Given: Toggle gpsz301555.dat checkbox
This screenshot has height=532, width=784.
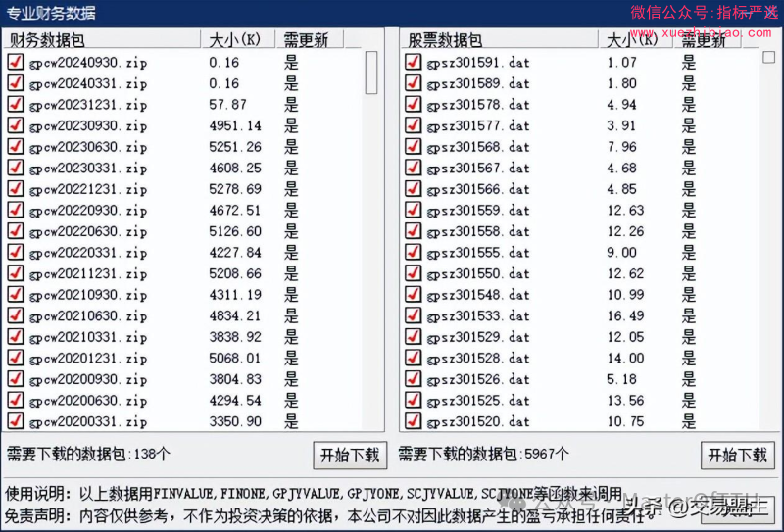Looking at the screenshot, I should pyautogui.click(x=413, y=252).
